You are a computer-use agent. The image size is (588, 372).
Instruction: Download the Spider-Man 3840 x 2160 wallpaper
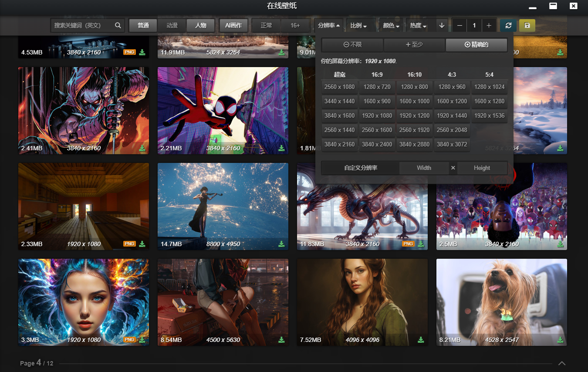click(x=281, y=148)
